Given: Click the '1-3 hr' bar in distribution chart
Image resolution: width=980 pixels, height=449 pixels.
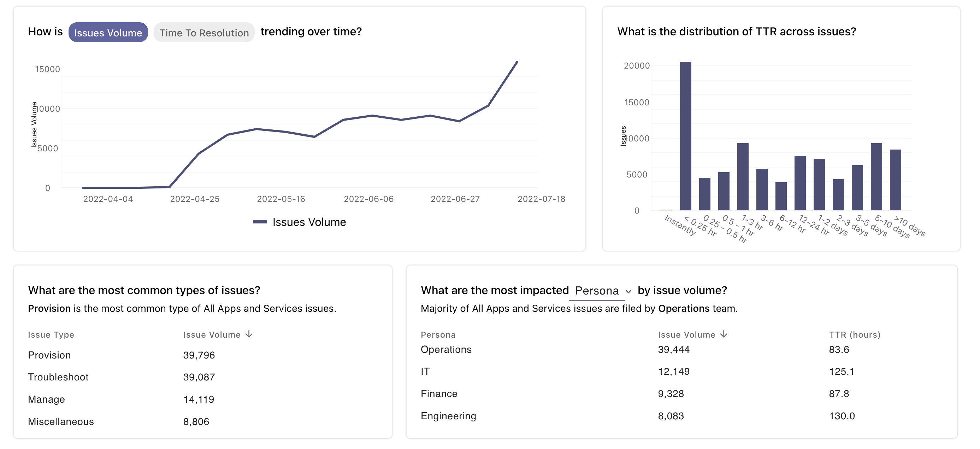Looking at the screenshot, I should point(743,177).
